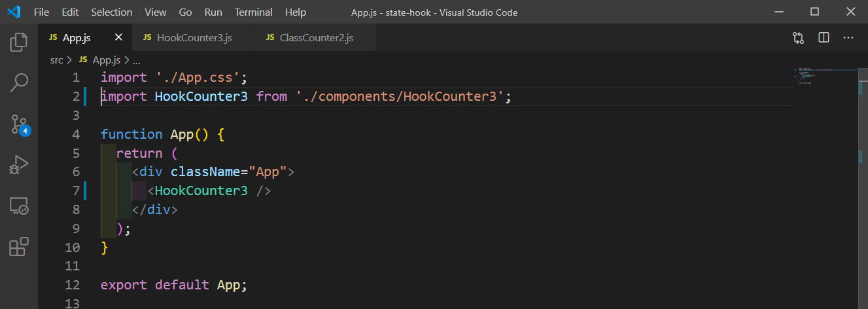The width and height of the screenshot is (868, 309).
Task: Maximize the VS Code window
Action: click(814, 12)
